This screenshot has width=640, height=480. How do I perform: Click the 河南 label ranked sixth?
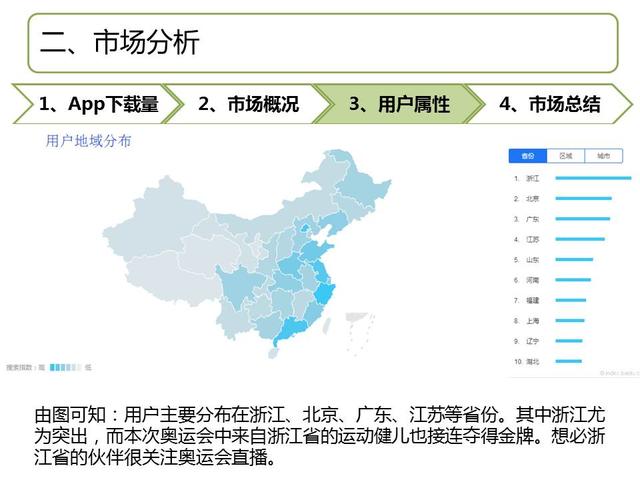point(533,280)
